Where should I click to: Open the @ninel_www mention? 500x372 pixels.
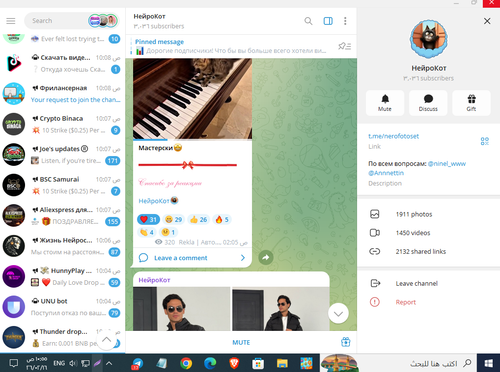pos(447,164)
